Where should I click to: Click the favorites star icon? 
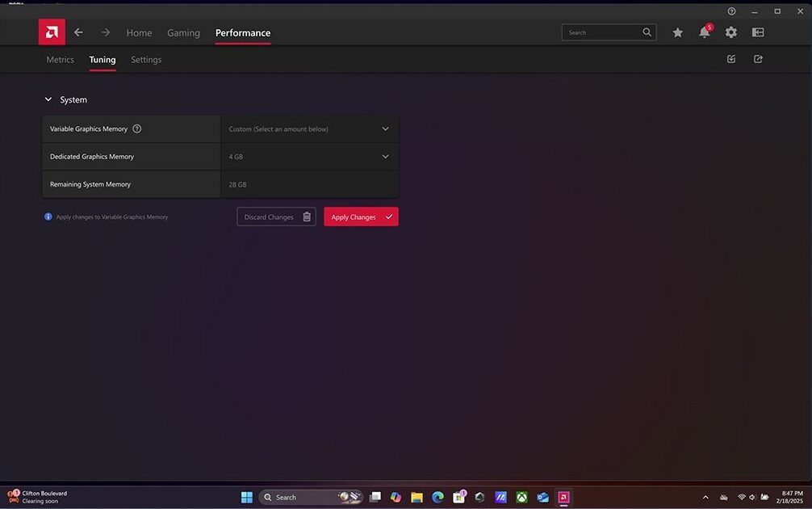point(677,32)
